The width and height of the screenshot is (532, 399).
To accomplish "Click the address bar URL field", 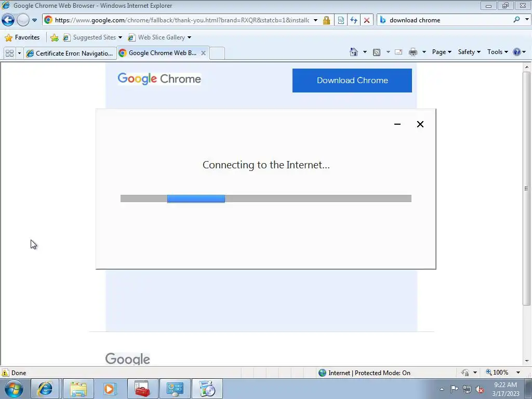I will tap(182, 20).
